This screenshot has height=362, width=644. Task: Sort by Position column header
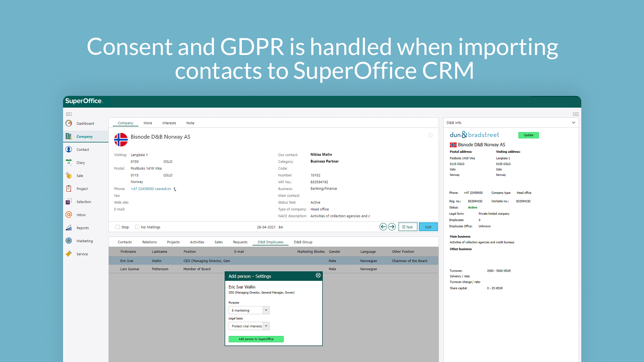tap(190, 252)
